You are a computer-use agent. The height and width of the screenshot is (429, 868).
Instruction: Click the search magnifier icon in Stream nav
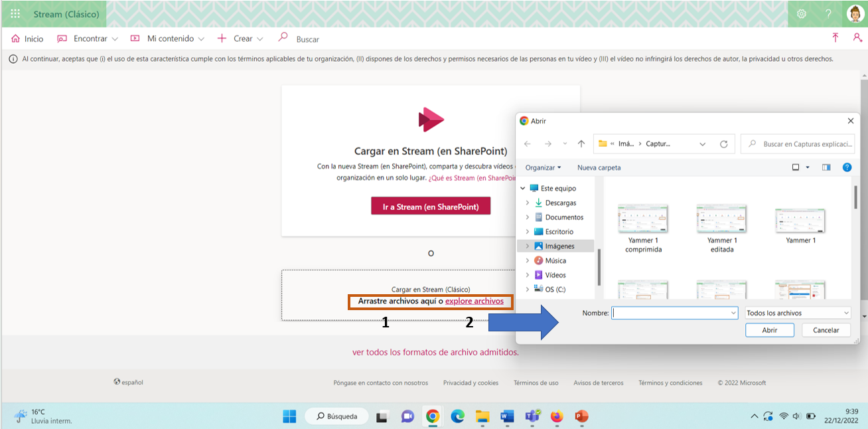click(283, 38)
